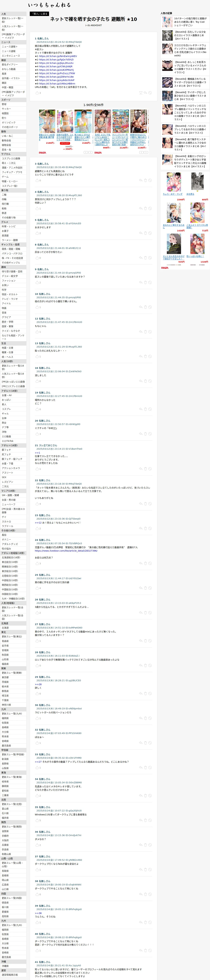Click trash icon on post 26
Screen dimensions: 210x980
coord(145,613)
